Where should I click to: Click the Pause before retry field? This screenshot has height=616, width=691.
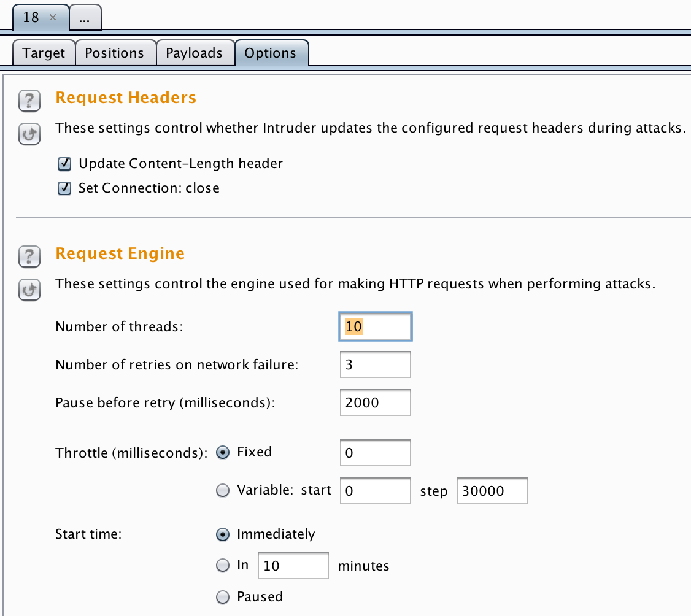pyautogui.click(x=376, y=402)
